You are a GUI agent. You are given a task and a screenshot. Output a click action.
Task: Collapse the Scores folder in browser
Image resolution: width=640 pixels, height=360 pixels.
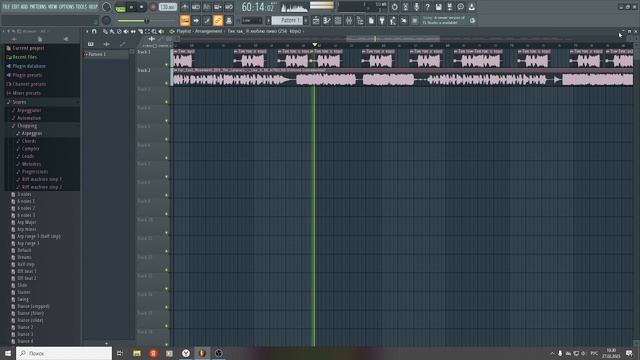(19, 102)
